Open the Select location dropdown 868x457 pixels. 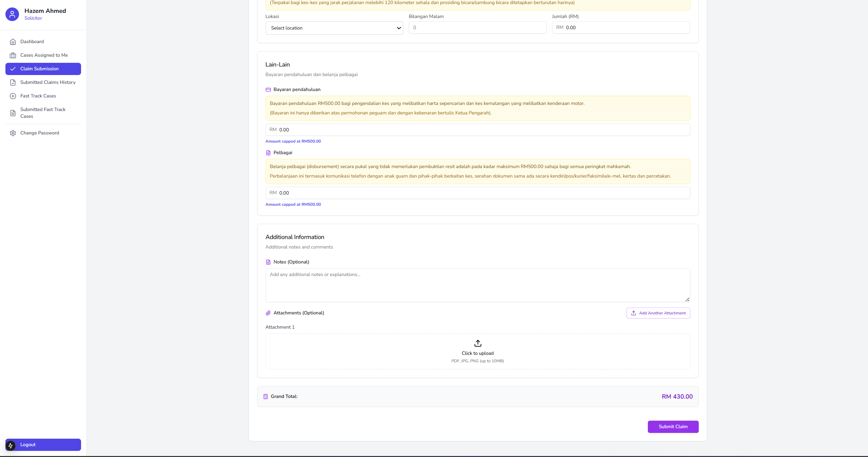(334, 28)
